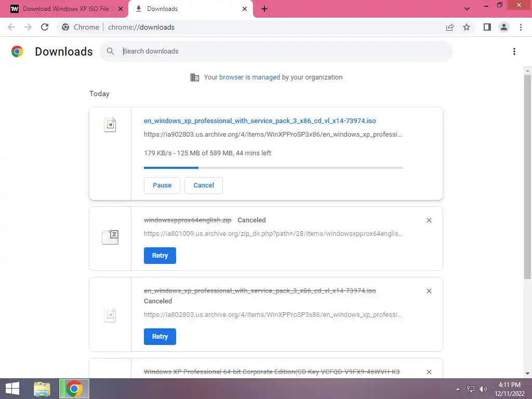Click the managed organization building icon
Image resolution: width=532 pixels, height=399 pixels.
(195, 77)
